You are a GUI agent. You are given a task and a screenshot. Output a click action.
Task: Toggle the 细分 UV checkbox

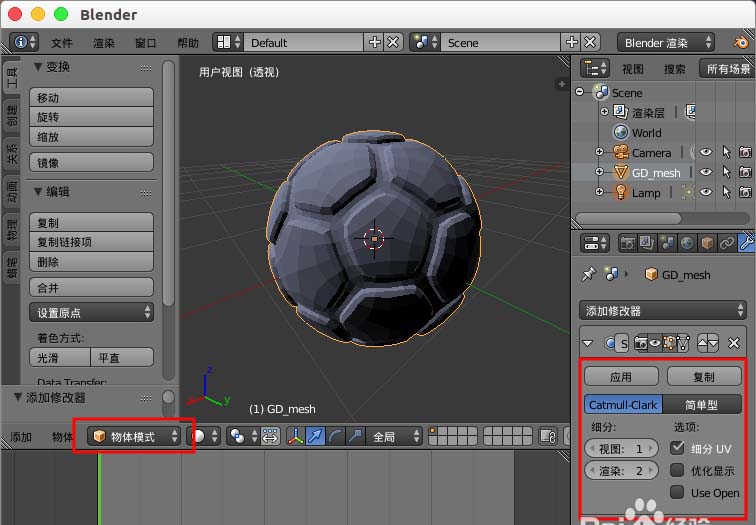[677, 448]
